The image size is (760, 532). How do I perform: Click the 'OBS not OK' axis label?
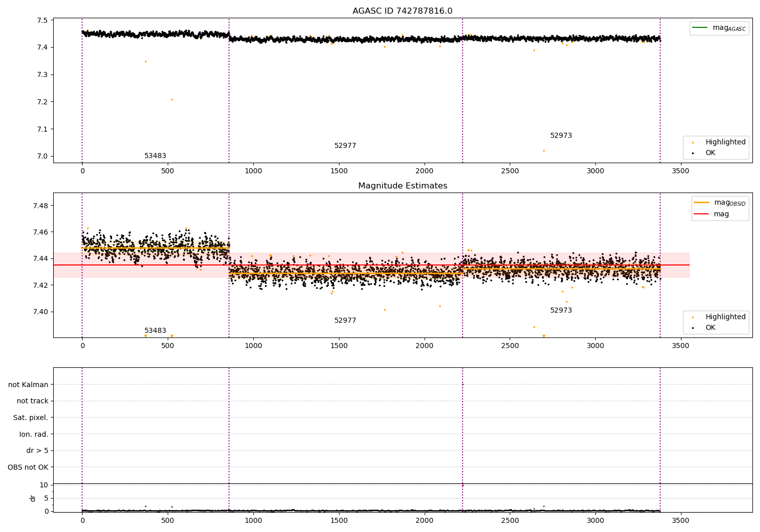tap(28, 468)
